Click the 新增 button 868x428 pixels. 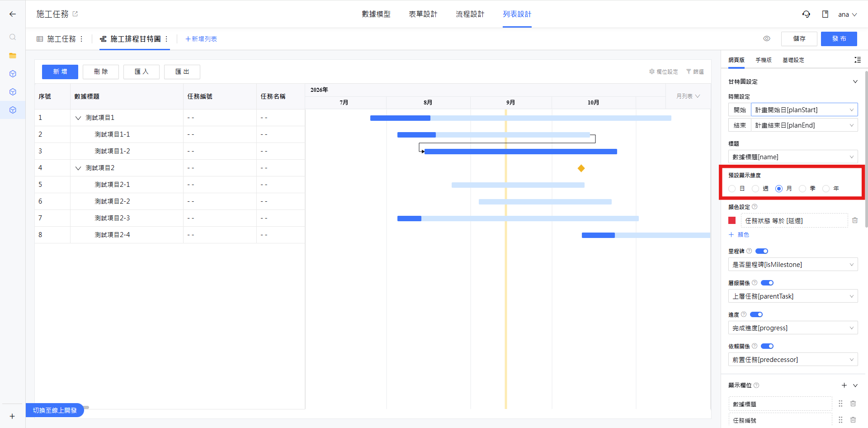click(x=60, y=71)
